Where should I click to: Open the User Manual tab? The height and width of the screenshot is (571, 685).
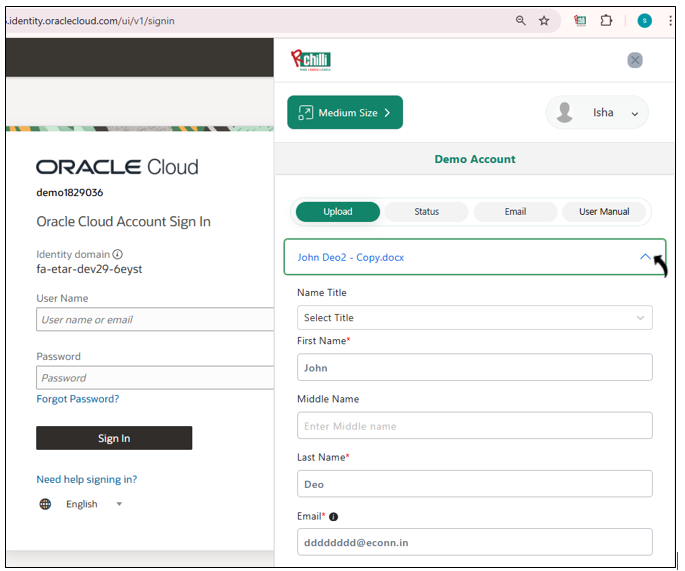pyautogui.click(x=604, y=212)
